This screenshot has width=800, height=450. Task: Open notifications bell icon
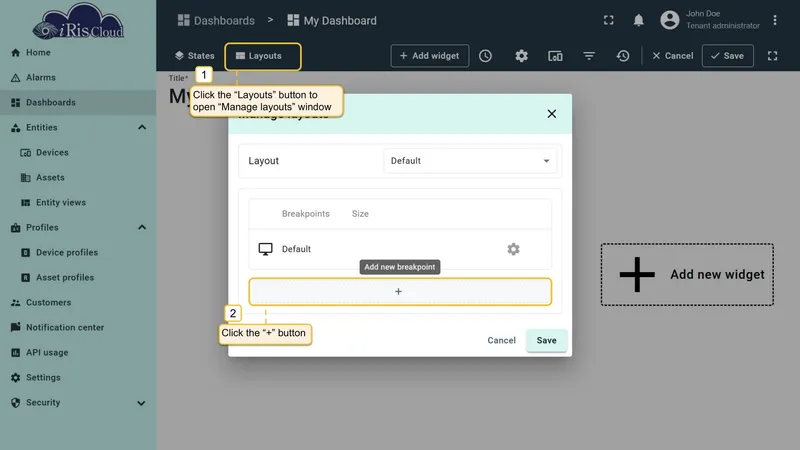coord(638,20)
